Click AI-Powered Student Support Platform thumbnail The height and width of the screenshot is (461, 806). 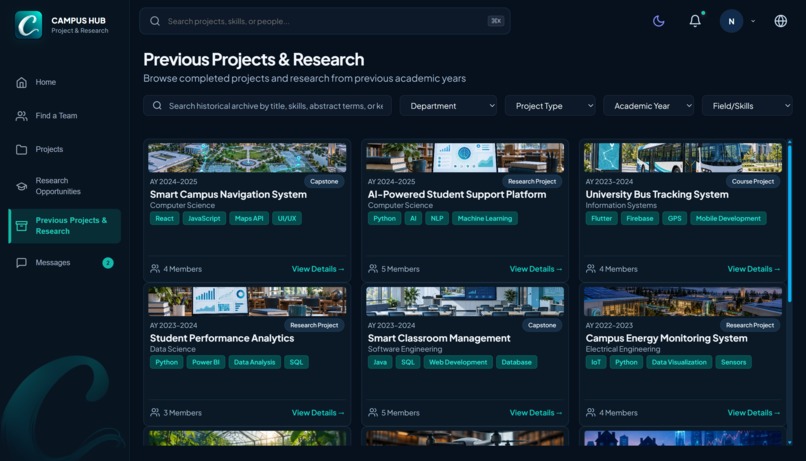(465, 158)
